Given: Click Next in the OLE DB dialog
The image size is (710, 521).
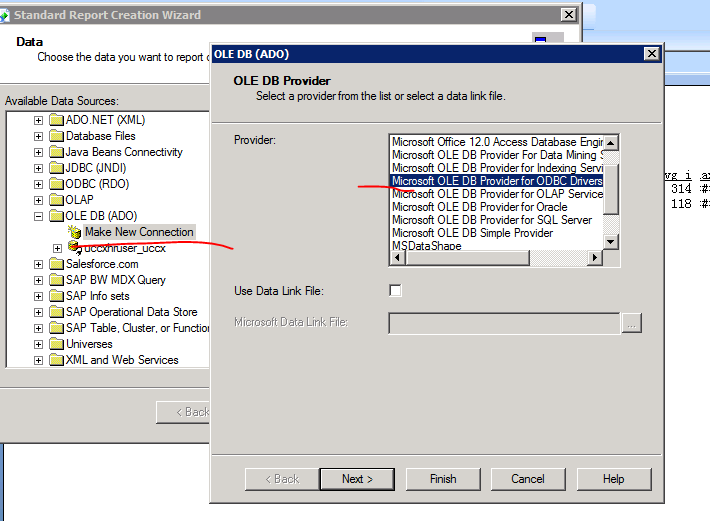Looking at the screenshot, I should pos(357,479).
